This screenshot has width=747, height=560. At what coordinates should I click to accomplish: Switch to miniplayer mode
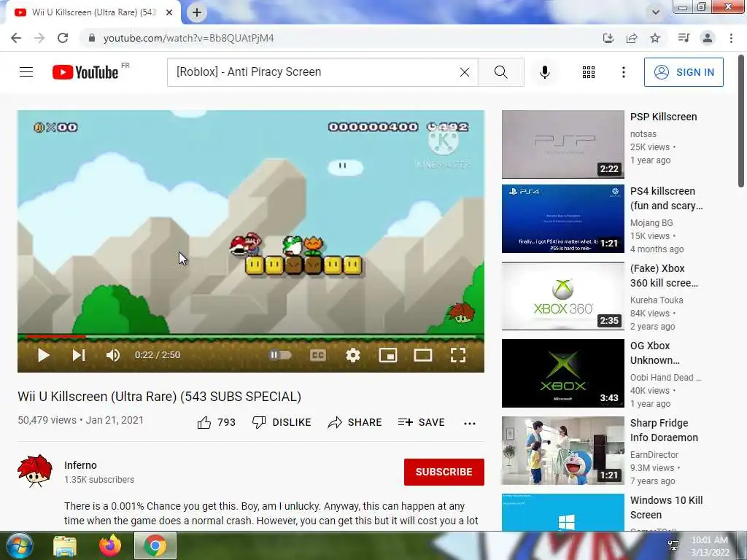pos(388,355)
